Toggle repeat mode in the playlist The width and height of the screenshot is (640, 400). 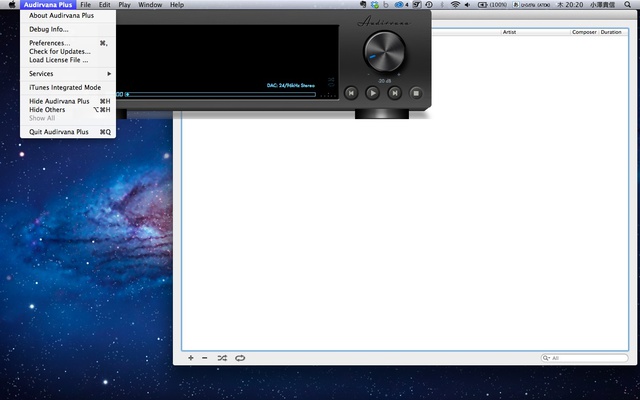pyautogui.click(x=240, y=357)
